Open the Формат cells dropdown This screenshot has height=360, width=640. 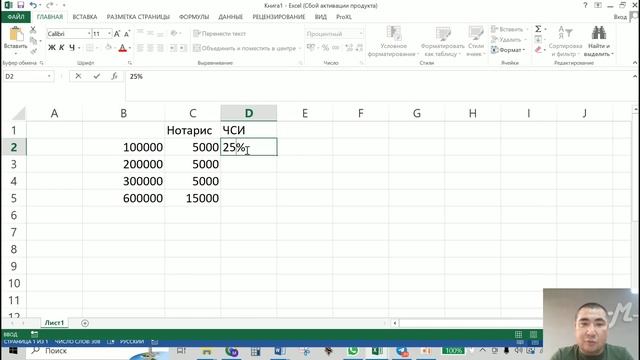click(x=508, y=50)
